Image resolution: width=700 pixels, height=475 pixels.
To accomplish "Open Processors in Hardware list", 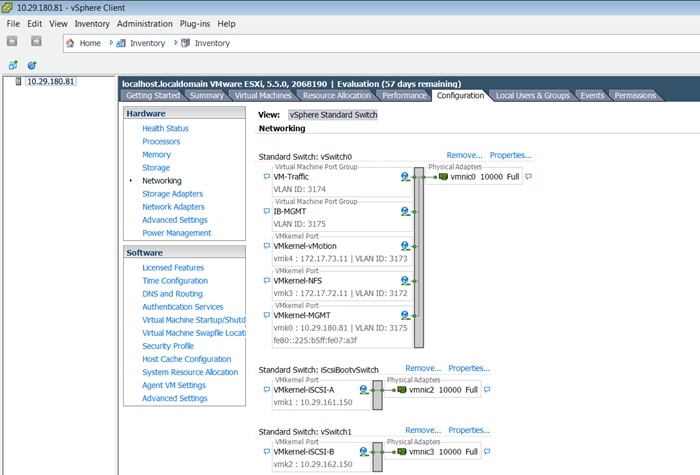I will (161, 142).
